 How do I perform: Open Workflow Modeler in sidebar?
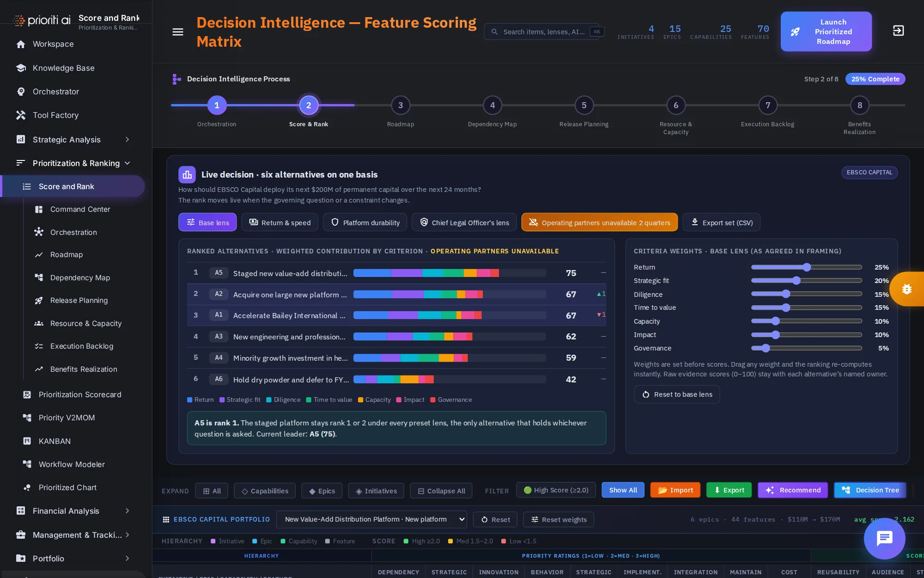(72, 464)
